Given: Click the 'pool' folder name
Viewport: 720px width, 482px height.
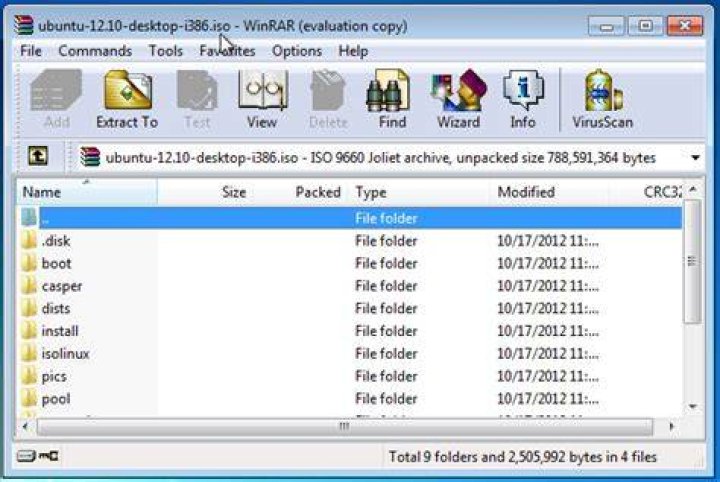Looking at the screenshot, I should click(56, 398).
